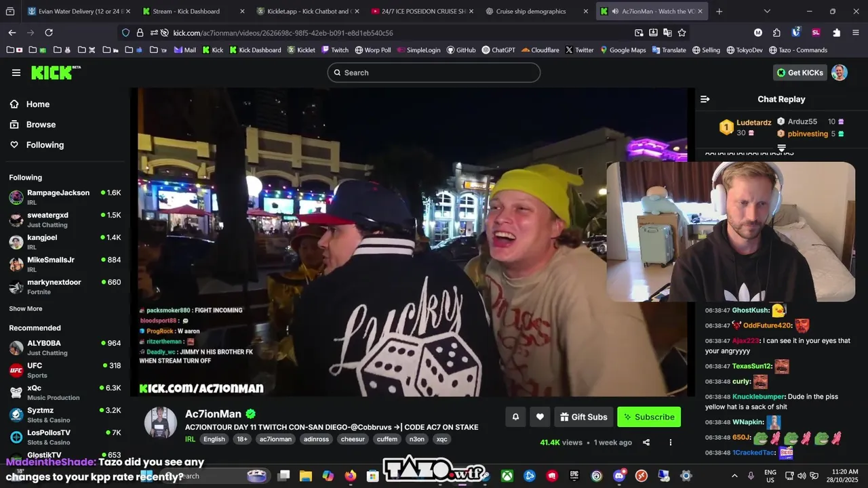Toggle notifications bell for Ac7ionMan
The width and height of the screenshot is (868, 488).
coord(515,417)
